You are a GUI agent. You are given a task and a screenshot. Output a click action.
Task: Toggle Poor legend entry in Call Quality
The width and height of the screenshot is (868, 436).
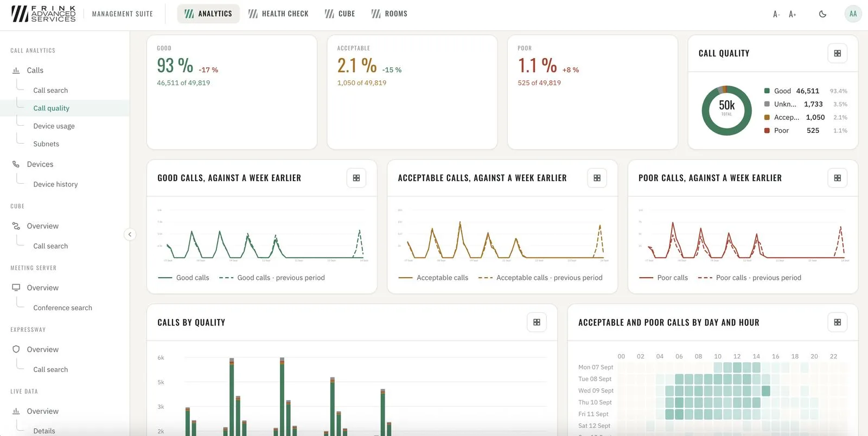coord(806,131)
